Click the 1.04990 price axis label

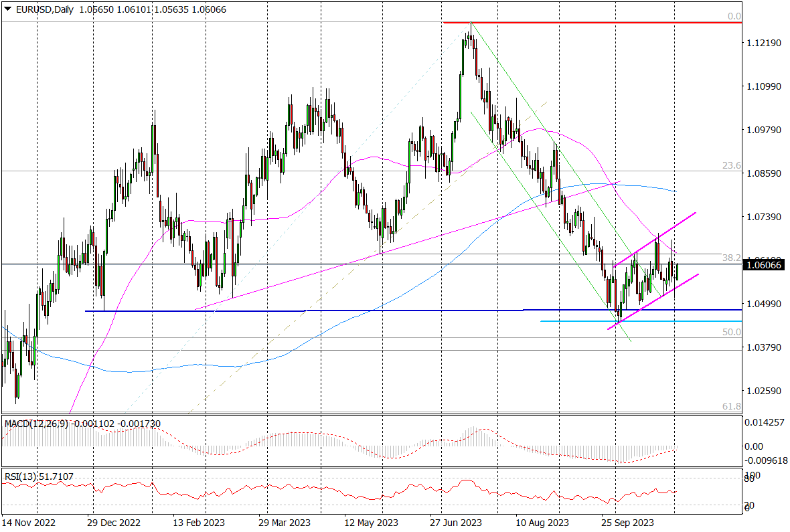(764, 304)
